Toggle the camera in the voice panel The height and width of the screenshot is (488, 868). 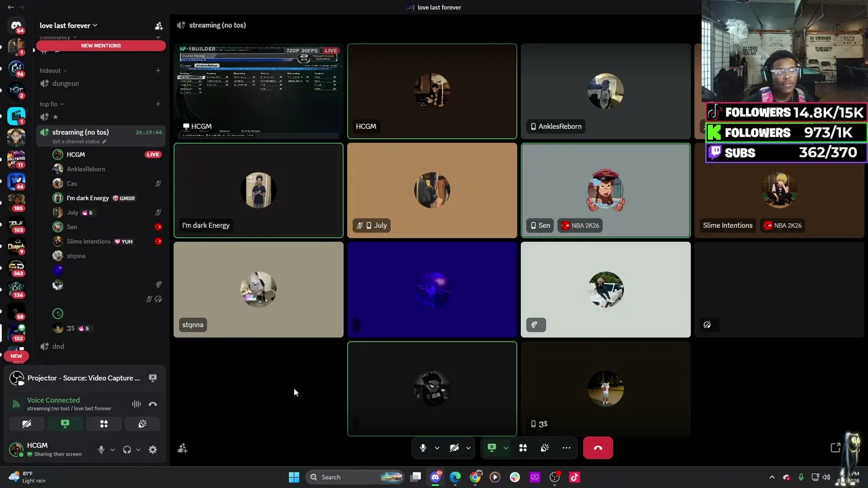coord(26,424)
